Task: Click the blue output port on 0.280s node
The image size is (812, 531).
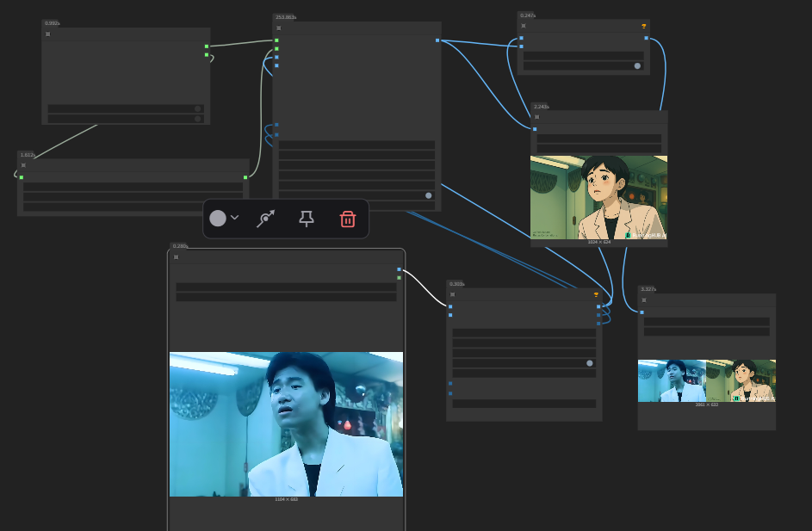Action: pos(400,269)
